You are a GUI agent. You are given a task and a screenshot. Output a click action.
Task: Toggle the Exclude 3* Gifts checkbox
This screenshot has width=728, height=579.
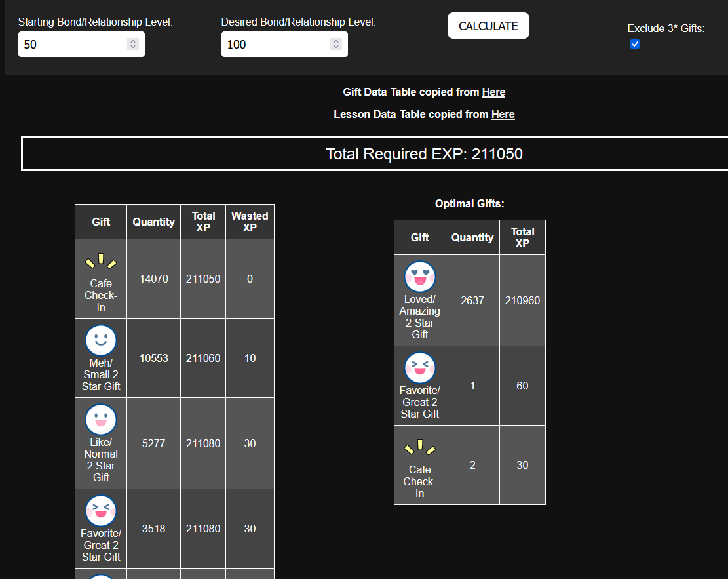click(635, 44)
